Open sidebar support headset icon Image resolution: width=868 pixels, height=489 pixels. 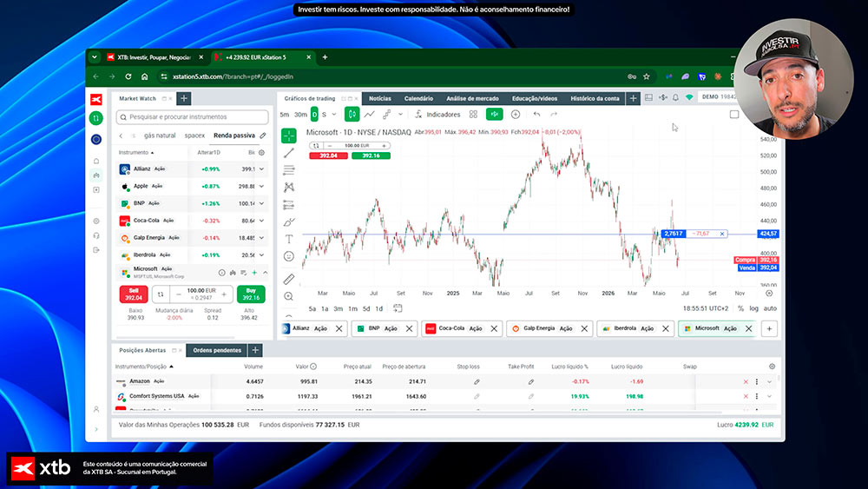(x=96, y=235)
